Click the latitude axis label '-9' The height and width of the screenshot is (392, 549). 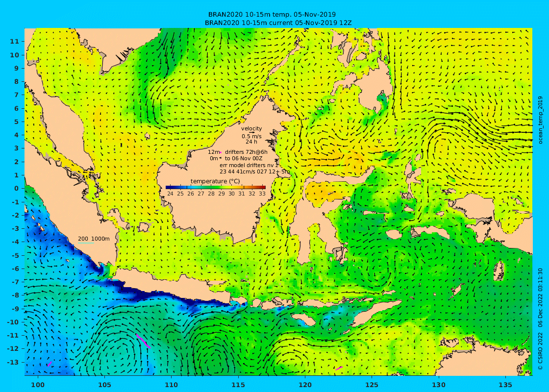15,309
